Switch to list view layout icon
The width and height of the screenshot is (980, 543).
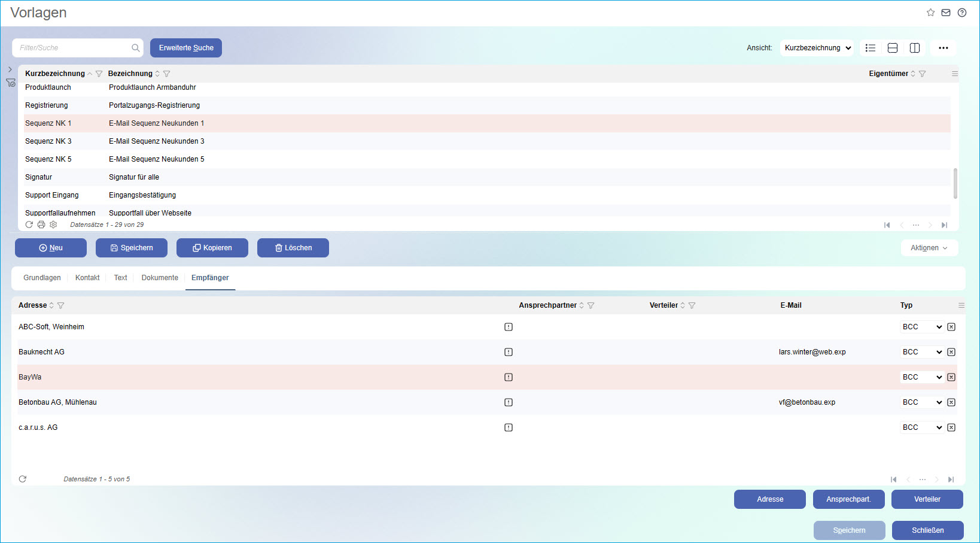[871, 48]
